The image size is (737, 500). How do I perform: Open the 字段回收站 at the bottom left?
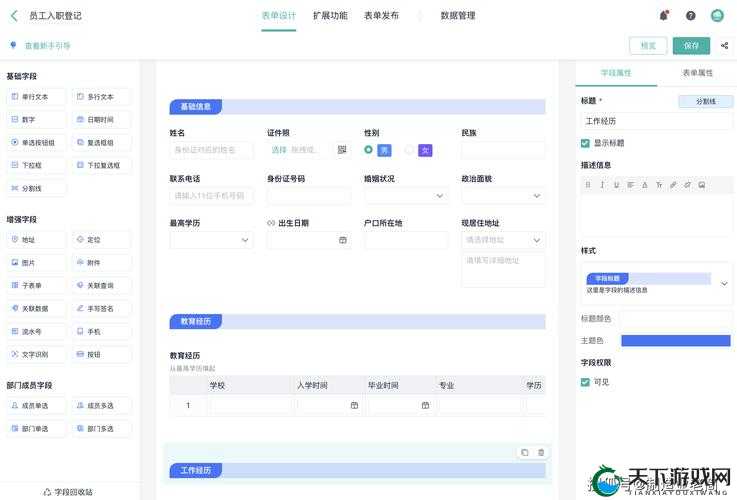68,492
